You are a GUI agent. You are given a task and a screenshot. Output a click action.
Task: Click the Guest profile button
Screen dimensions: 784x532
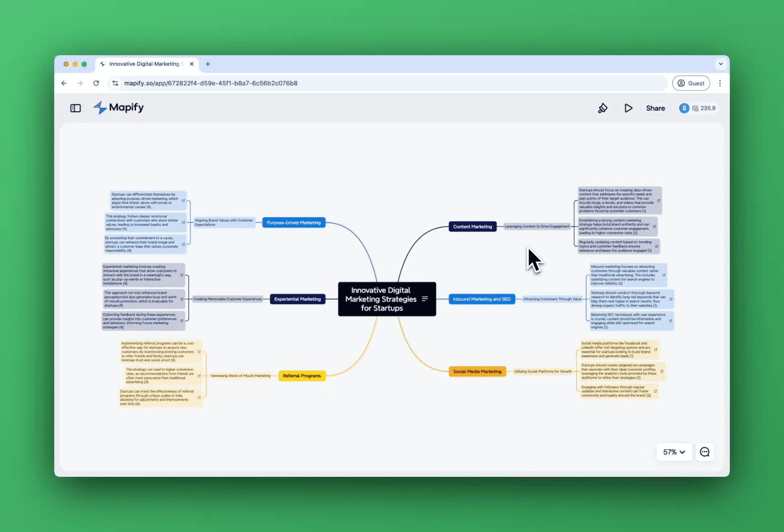tap(690, 83)
